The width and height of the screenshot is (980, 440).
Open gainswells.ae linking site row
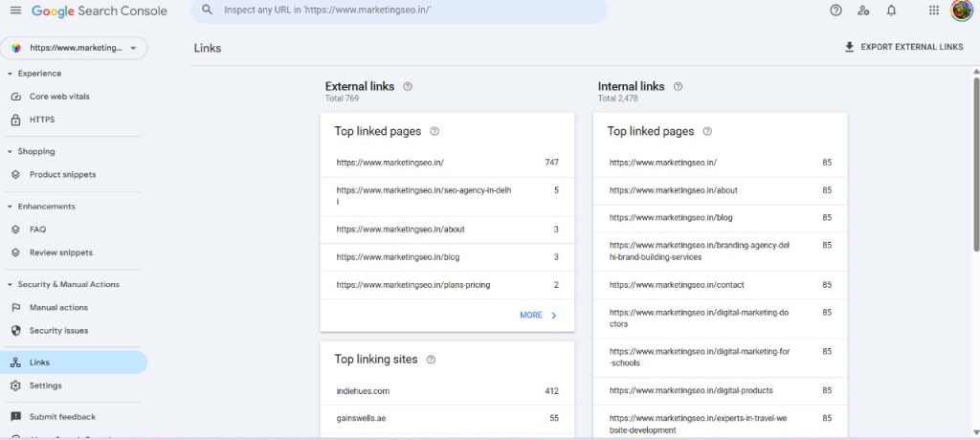click(448, 419)
